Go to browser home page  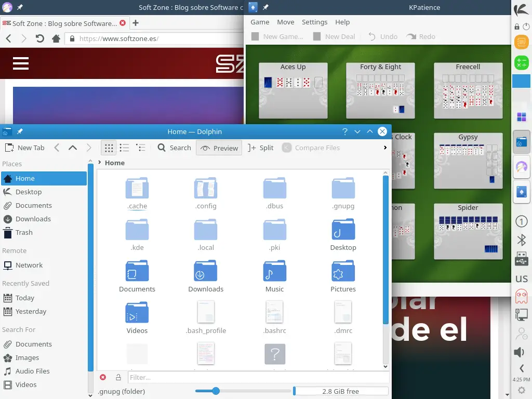[56, 38]
